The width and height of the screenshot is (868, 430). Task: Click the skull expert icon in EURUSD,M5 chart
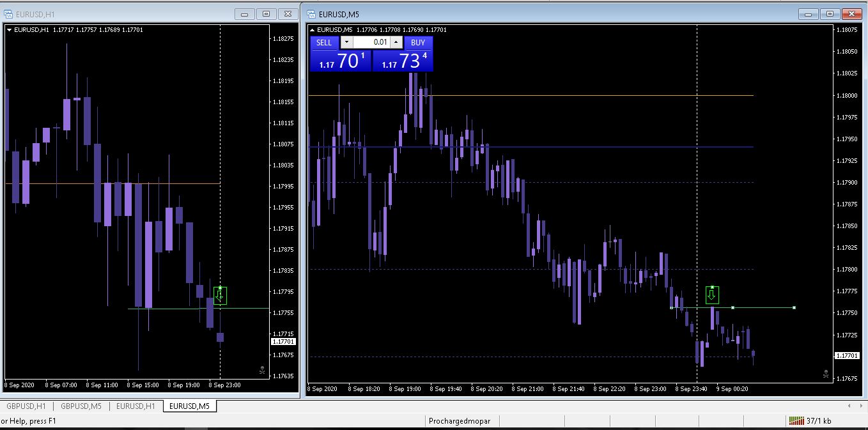826,373
